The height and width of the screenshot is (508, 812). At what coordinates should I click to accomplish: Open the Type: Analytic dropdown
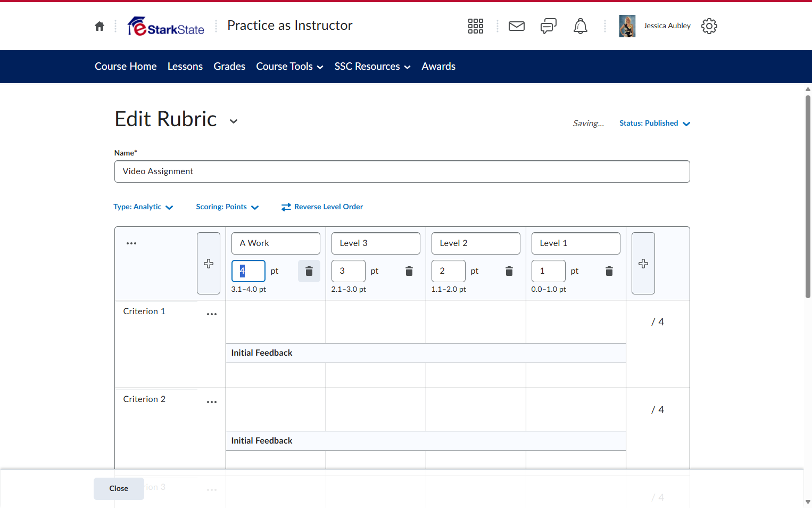(143, 207)
